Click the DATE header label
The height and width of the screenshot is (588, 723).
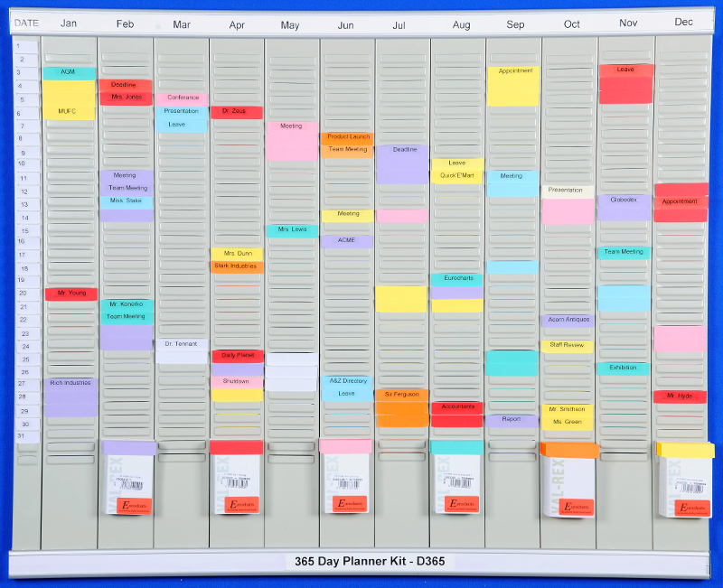[x=27, y=24]
